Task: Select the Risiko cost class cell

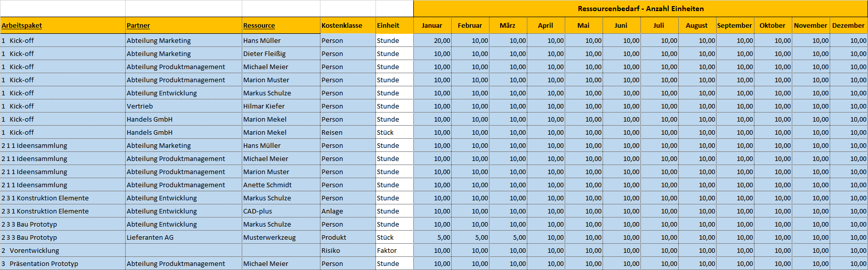Action: (348, 250)
